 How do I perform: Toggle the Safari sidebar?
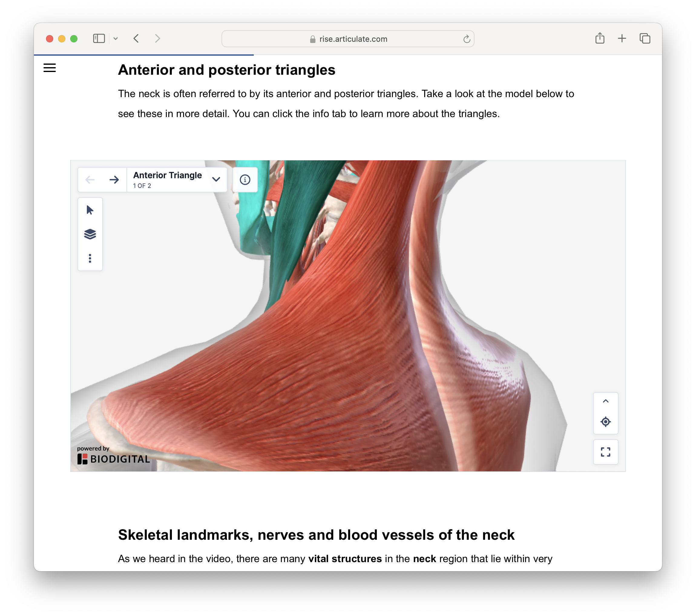pyautogui.click(x=99, y=38)
